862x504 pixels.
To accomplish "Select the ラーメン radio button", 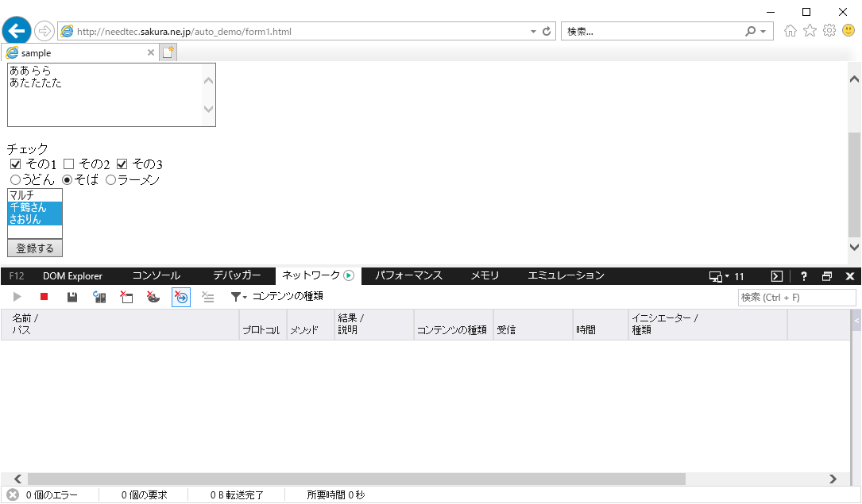I will pos(110,179).
